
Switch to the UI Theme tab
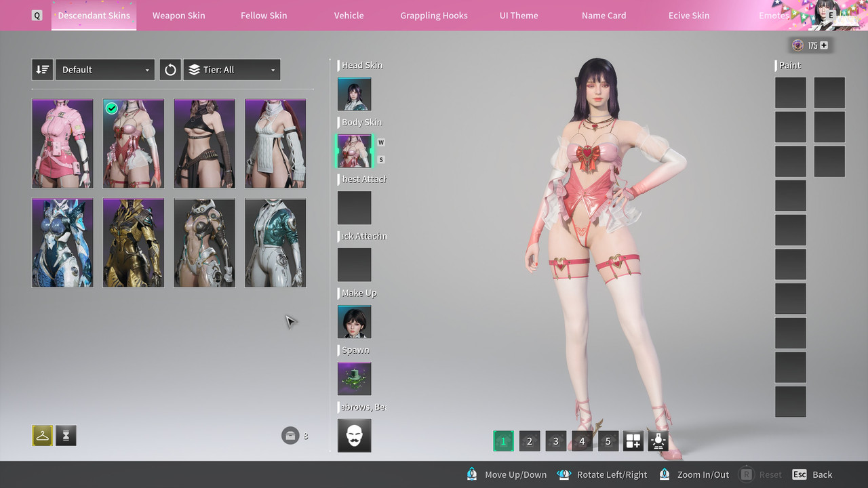pos(519,15)
